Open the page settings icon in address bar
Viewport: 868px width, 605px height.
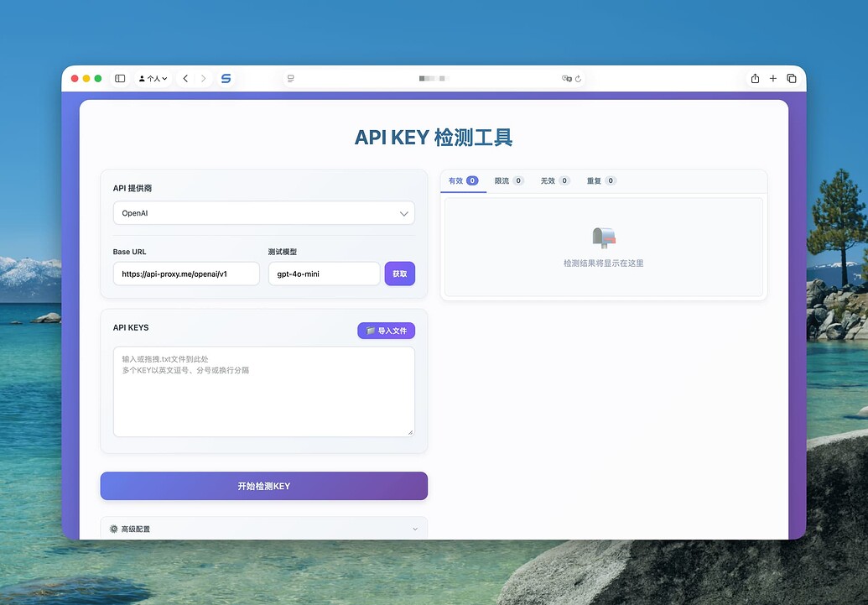click(x=291, y=79)
